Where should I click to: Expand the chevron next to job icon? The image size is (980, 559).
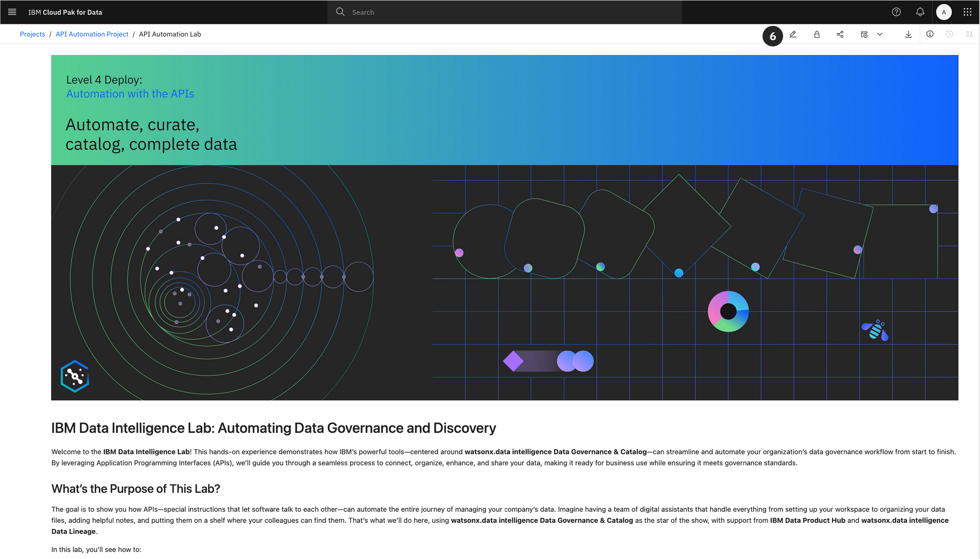pos(880,35)
